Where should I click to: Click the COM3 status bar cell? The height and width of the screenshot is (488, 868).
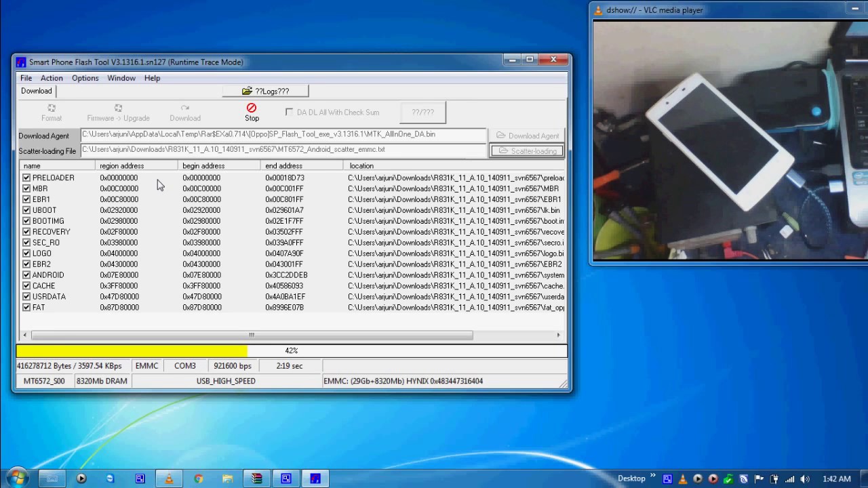(184, 366)
